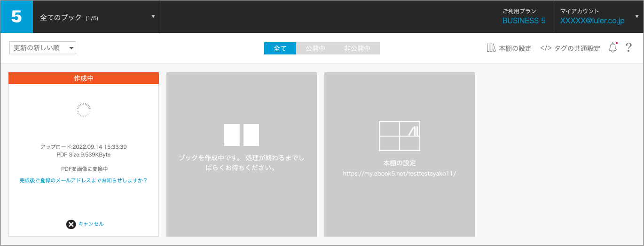Screen dimensions: 644x246
Task: Click the マイアカウント label
Action: coord(580,11)
